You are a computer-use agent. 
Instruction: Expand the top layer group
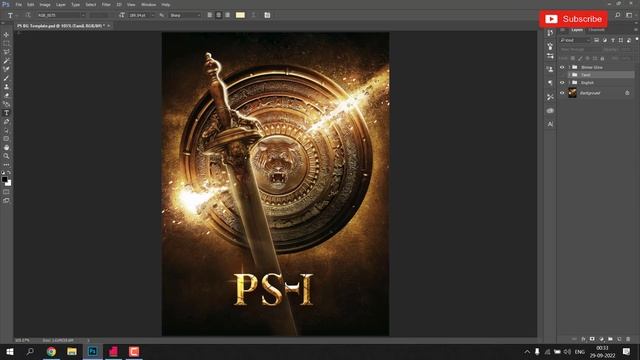pos(569,67)
